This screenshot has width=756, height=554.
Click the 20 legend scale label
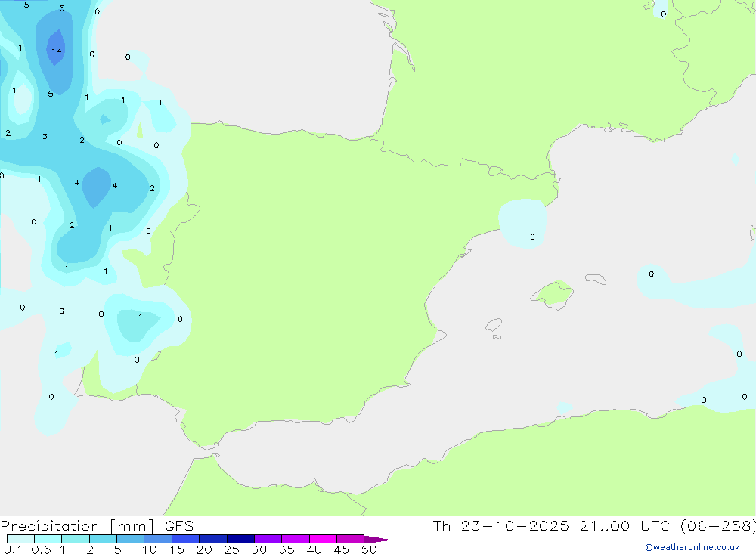[204, 549]
